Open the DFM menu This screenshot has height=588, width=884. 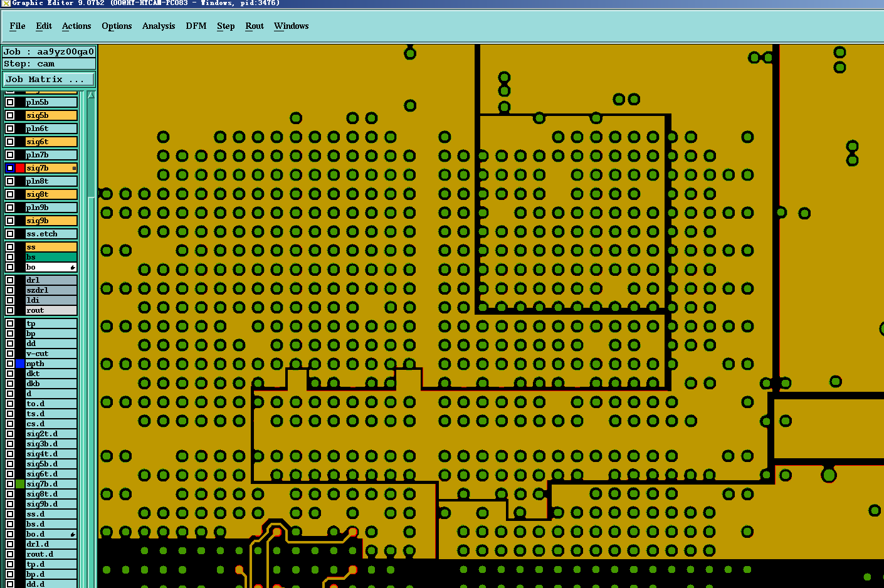pos(196,26)
